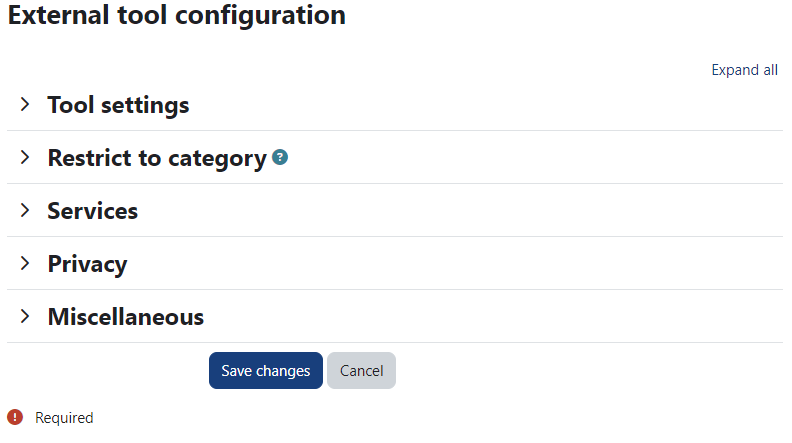Open the Services section heading
The height and width of the screenshot is (443, 792).
92,211
